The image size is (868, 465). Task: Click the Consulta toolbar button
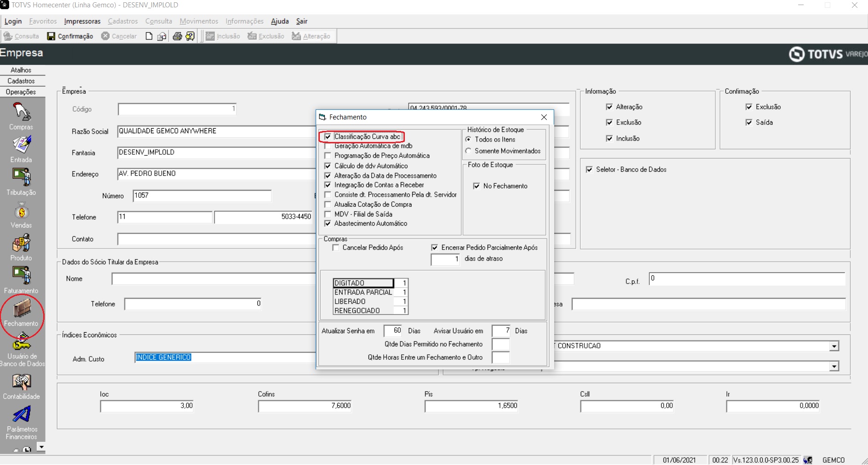21,36
